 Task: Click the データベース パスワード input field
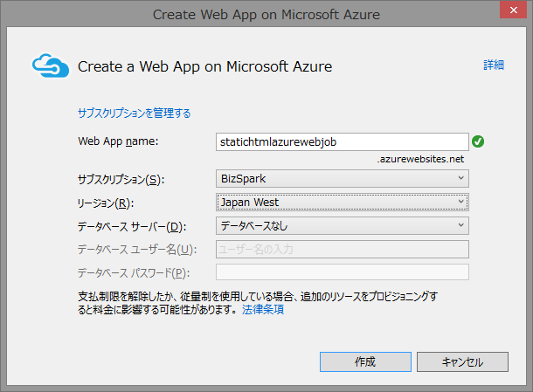[342, 272]
